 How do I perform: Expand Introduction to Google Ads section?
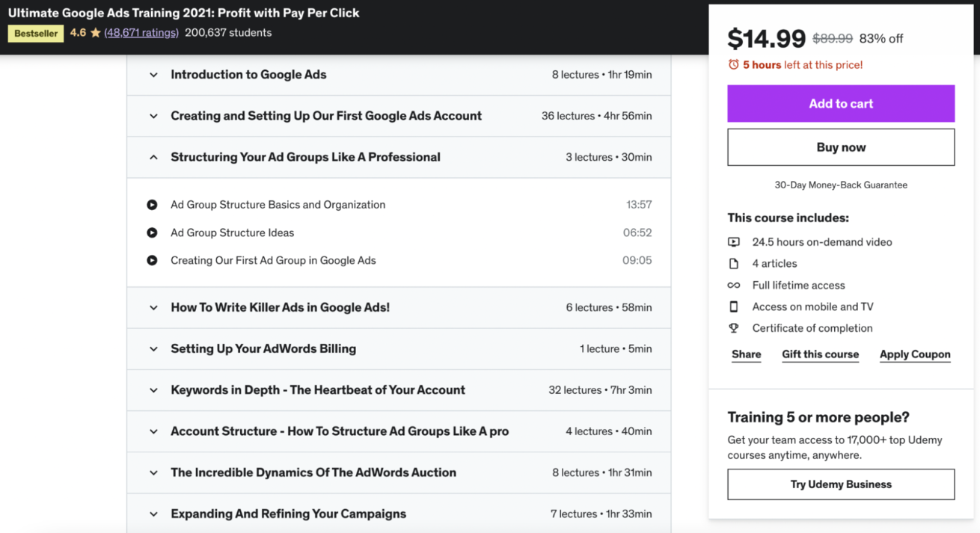(153, 75)
